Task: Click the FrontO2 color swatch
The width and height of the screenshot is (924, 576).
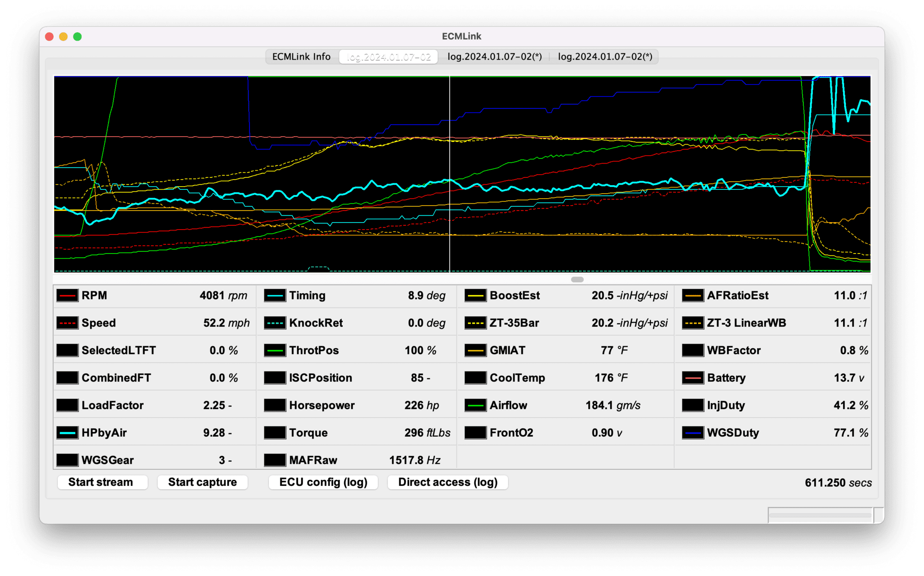Action: click(x=475, y=433)
